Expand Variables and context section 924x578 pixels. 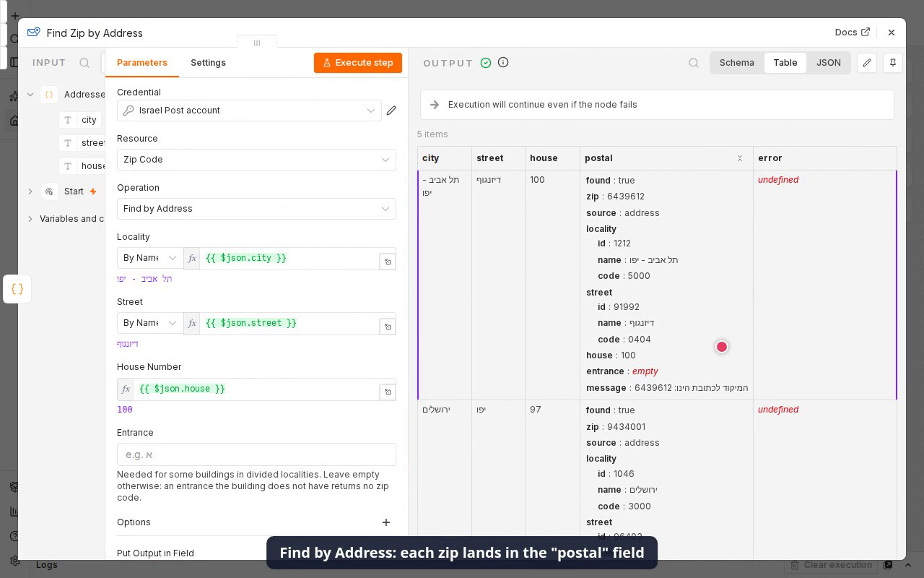pyautogui.click(x=30, y=219)
